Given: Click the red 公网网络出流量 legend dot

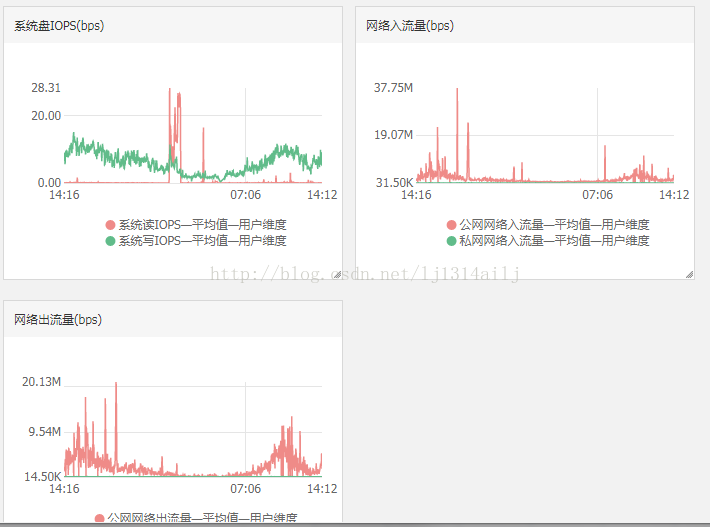Looking at the screenshot, I should (x=99, y=518).
